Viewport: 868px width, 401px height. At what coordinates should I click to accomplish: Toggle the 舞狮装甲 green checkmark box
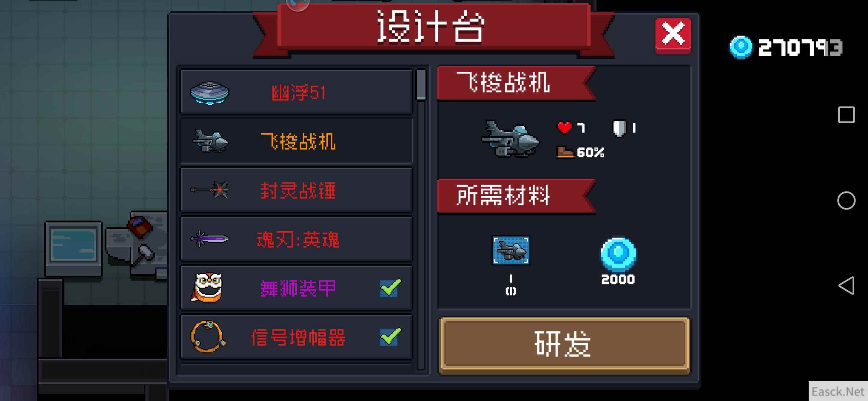390,288
